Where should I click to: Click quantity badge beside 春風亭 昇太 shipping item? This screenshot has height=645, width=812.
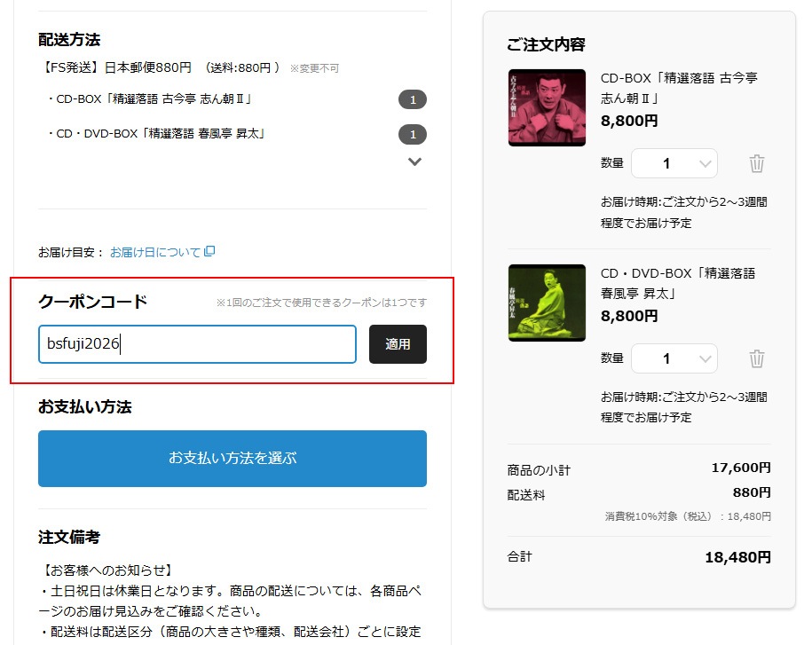[x=413, y=135]
